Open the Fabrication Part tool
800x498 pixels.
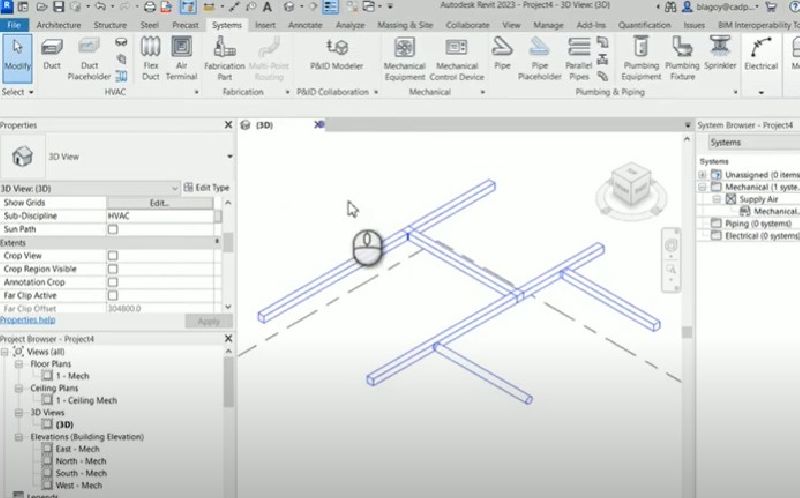click(x=224, y=58)
